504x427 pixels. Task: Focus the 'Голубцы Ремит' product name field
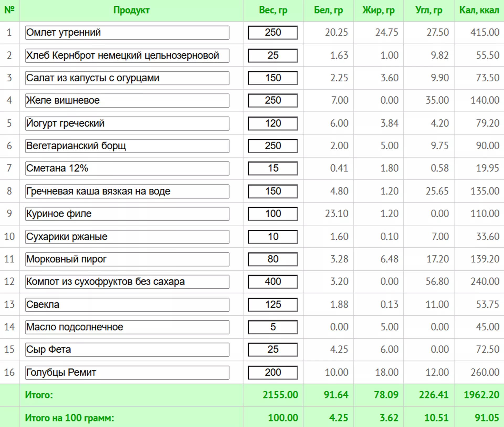coord(127,372)
